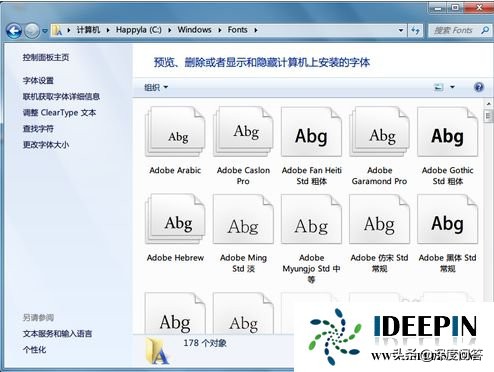This screenshot has width=494, height=372.
Task: Click the window Maximize button
Action: (455, 7)
